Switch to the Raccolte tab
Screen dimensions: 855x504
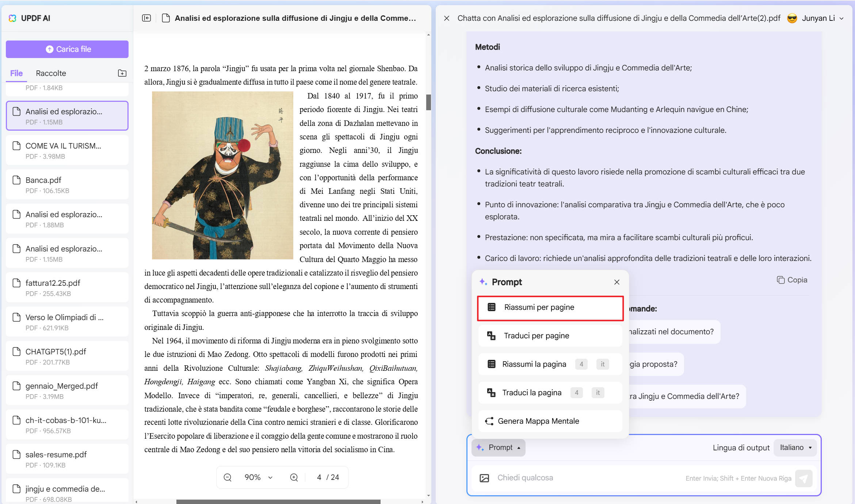[x=51, y=73]
